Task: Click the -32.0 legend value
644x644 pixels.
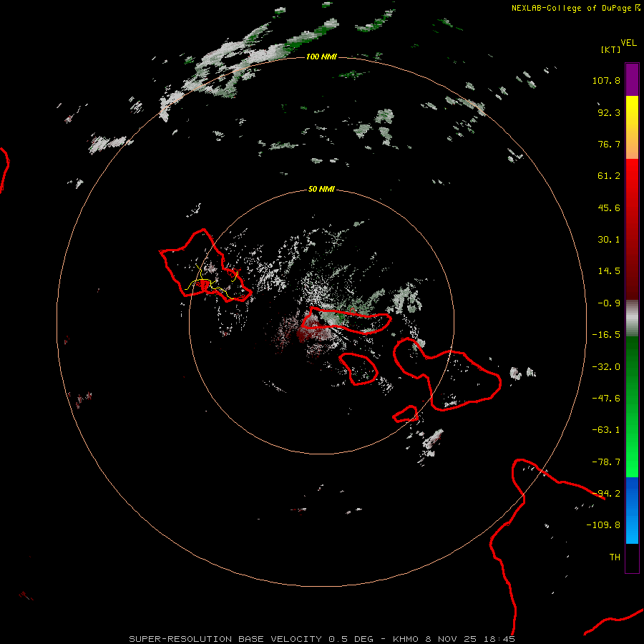Action: [606, 367]
